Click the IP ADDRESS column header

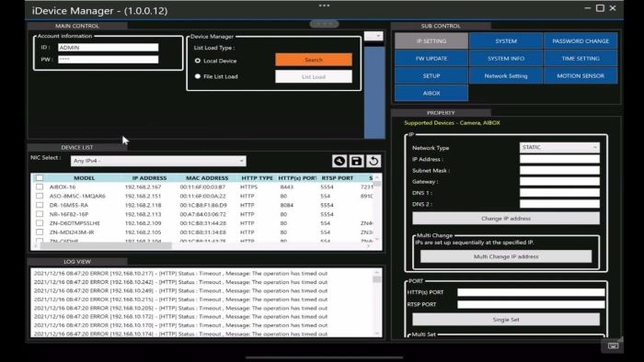tap(149, 178)
